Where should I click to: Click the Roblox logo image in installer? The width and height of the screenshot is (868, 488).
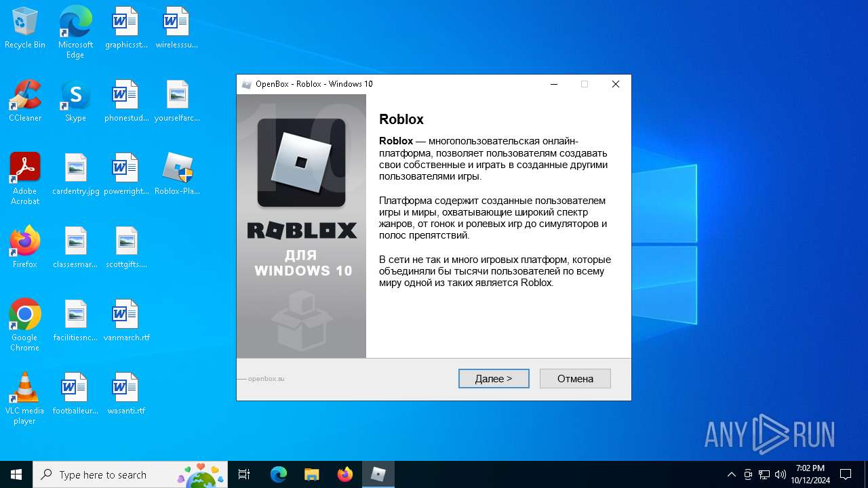point(301,163)
